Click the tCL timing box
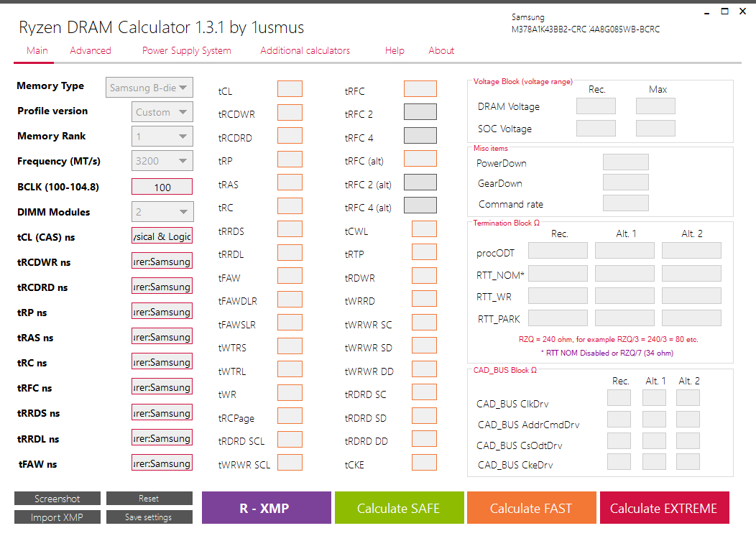The height and width of the screenshot is (541, 756). click(x=290, y=88)
